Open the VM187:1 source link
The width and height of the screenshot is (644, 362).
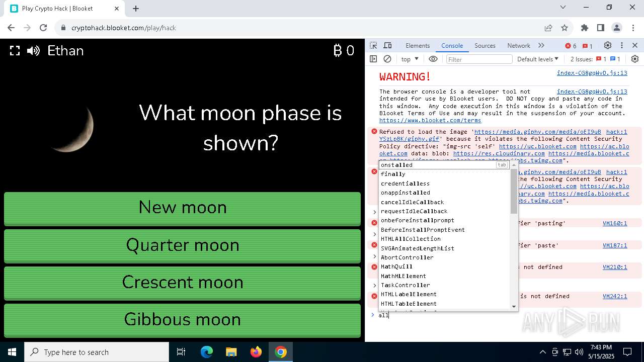point(615,245)
